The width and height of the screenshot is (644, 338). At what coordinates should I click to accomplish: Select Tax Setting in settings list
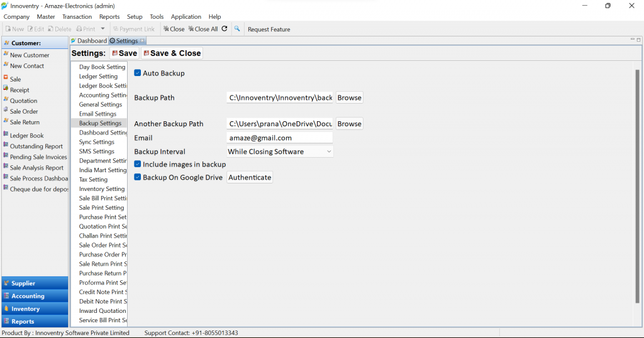pyautogui.click(x=93, y=179)
